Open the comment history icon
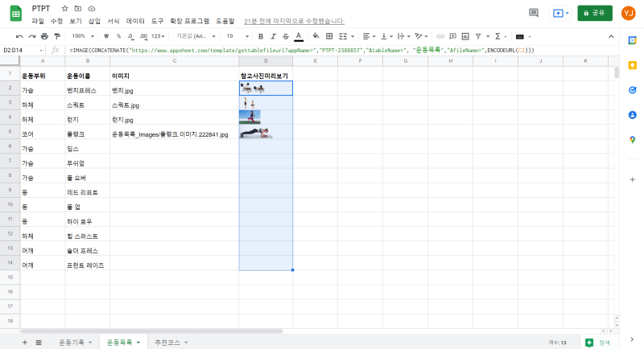This screenshot has height=349, width=644. (534, 13)
